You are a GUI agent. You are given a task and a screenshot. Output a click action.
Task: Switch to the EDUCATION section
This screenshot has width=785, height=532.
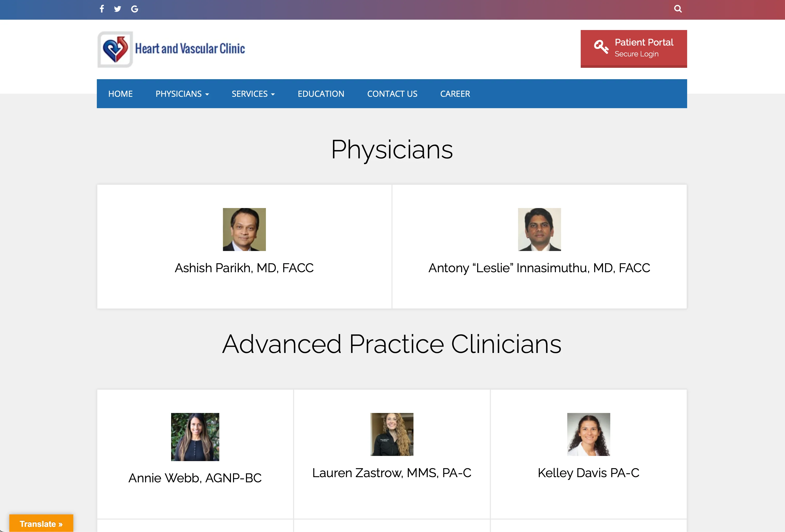point(321,93)
